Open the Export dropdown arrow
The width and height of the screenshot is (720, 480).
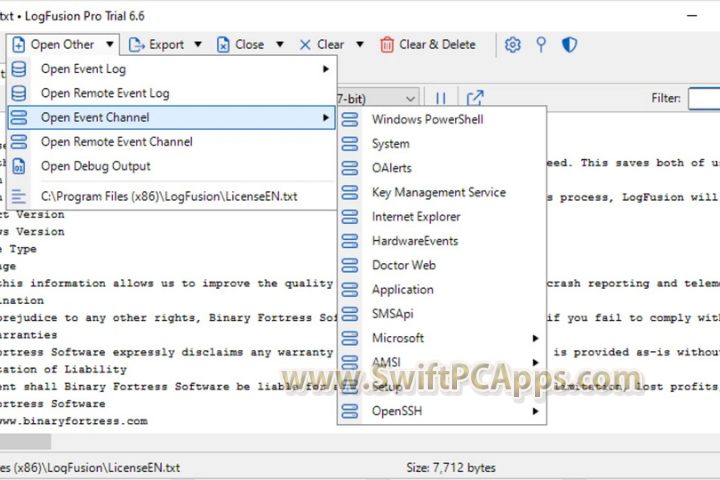[197, 45]
